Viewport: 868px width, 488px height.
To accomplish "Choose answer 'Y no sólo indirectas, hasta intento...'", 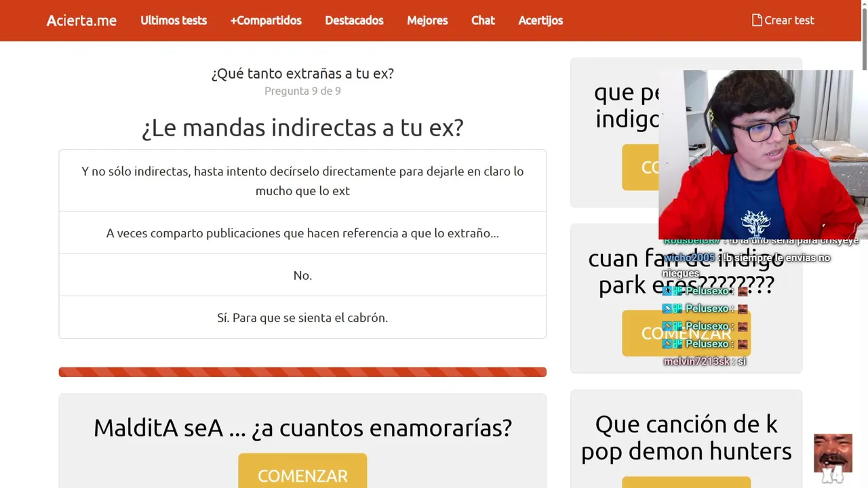I will [x=302, y=181].
